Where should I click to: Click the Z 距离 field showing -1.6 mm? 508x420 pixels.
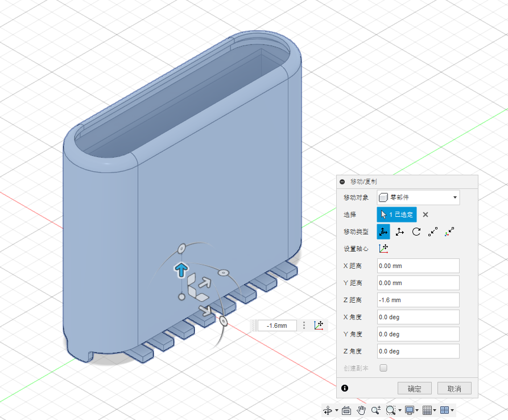(x=418, y=300)
